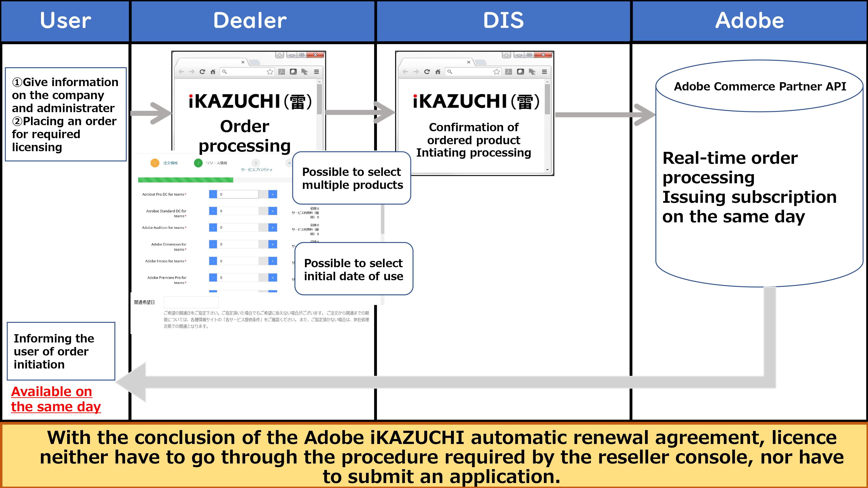Click "Adobe Audition for teams" label
Image resolution: width=868 pixels, height=488 pixels.
(x=164, y=228)
